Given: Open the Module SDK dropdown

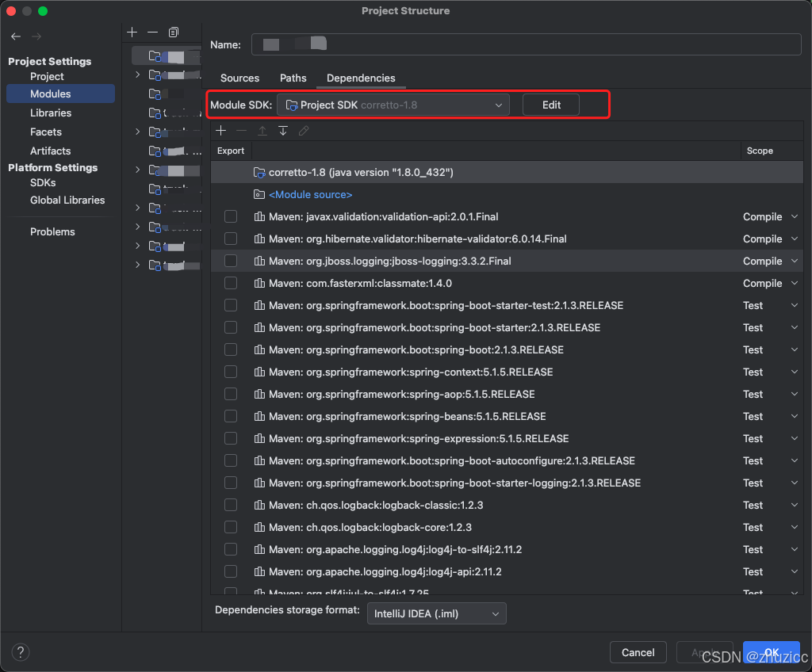Looking at the screenshot, I should coord(393,105).
